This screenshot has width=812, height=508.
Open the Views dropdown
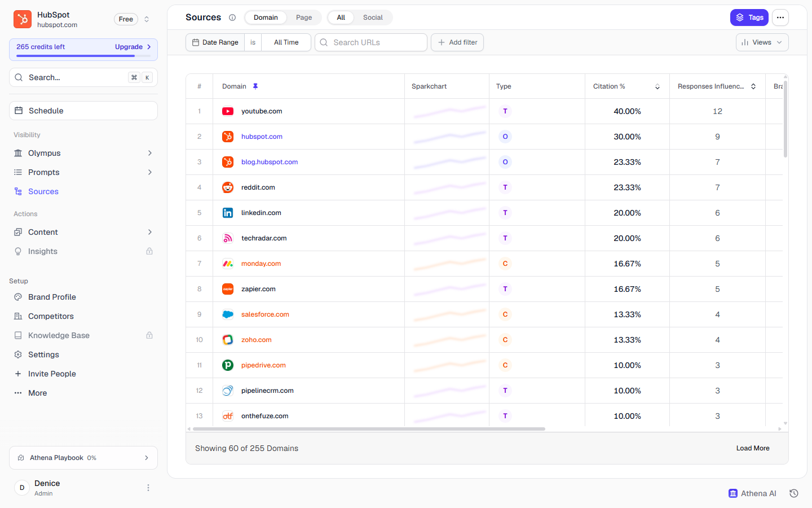[762, 42]
